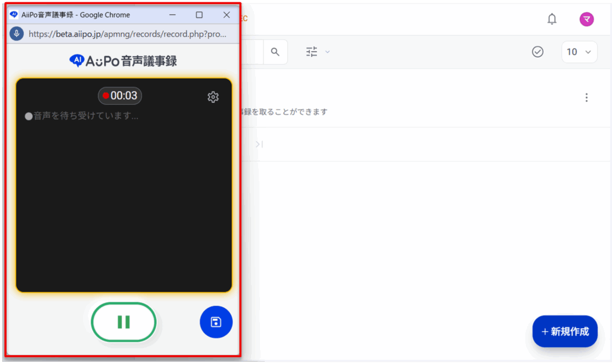Click the AiiPo 音声議事録 logo
This screenshot has width=612, height=364.
123,61
